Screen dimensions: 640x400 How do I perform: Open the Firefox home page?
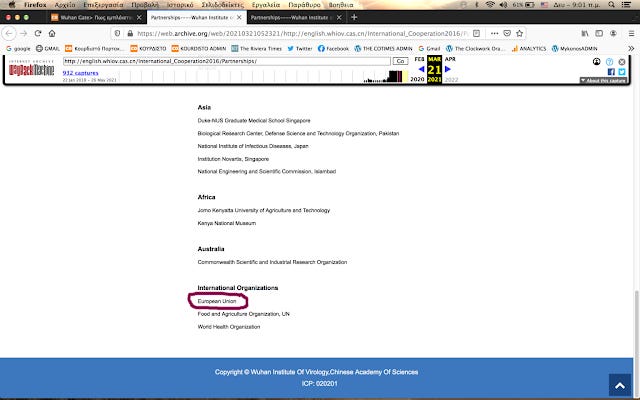(52, 33)
